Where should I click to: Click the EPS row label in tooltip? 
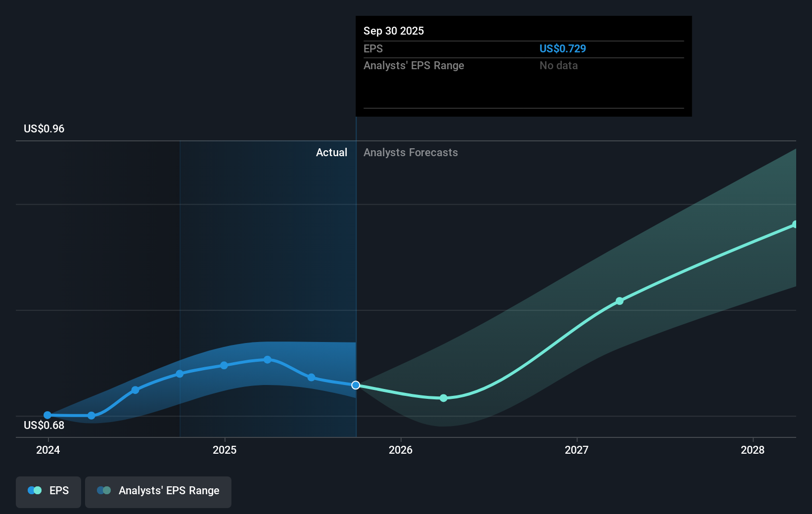(x=373, y=48)
